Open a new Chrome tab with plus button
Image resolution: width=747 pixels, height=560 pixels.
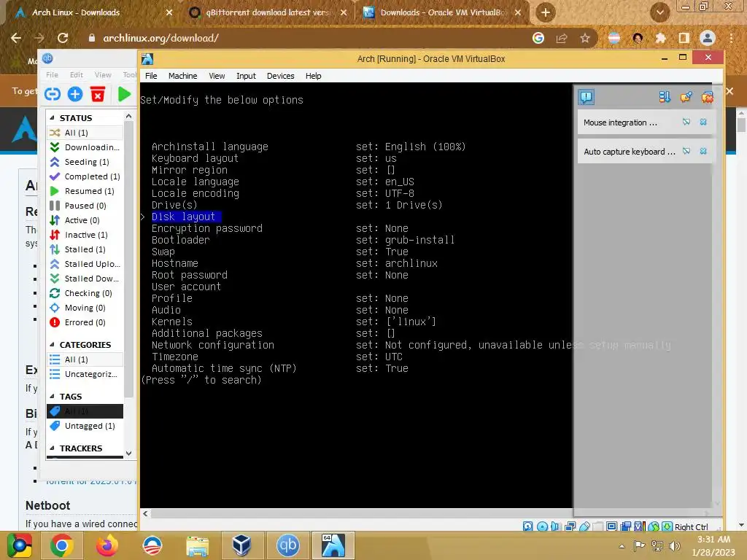[546, 12]
